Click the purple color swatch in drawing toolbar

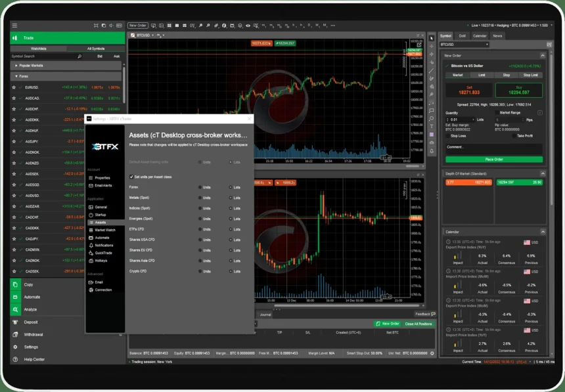click(432, 135)
